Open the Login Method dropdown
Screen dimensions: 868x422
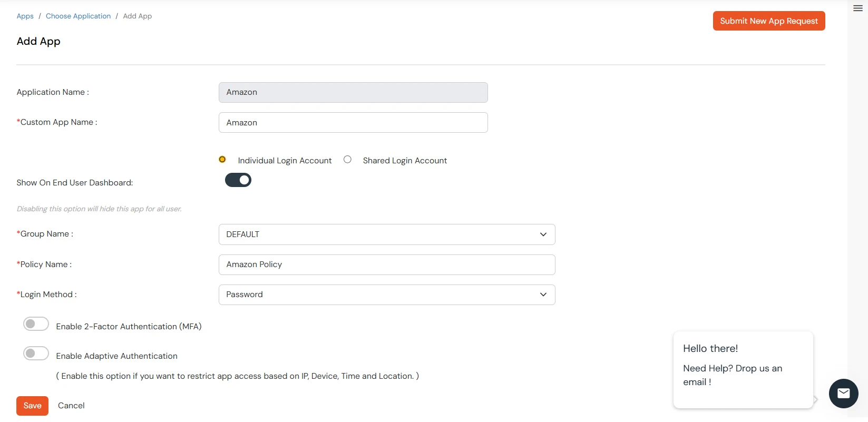[387, 295]
